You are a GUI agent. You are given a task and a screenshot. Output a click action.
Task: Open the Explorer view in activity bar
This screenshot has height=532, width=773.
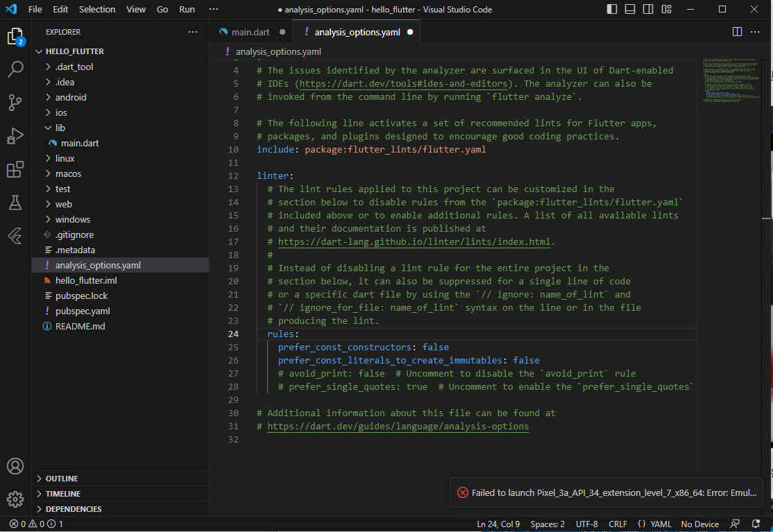click(15, 37)
